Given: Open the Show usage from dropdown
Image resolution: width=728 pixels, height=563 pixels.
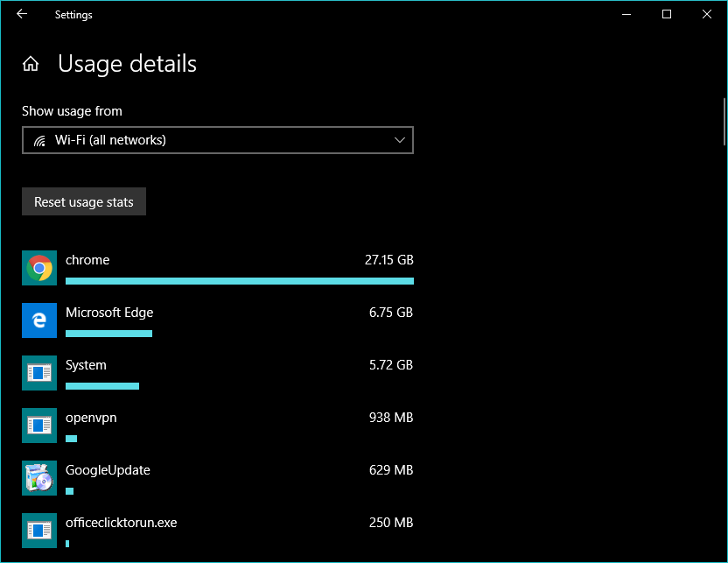Looking at the screenshot, I should (x=218, y=140).
